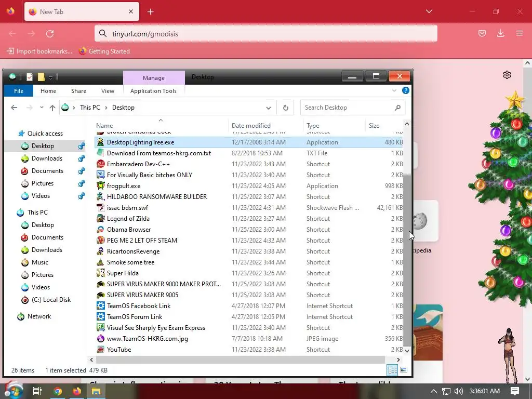Open the Share ribbon tab
The height and width of the screenshot is (399, 532).
79,91
